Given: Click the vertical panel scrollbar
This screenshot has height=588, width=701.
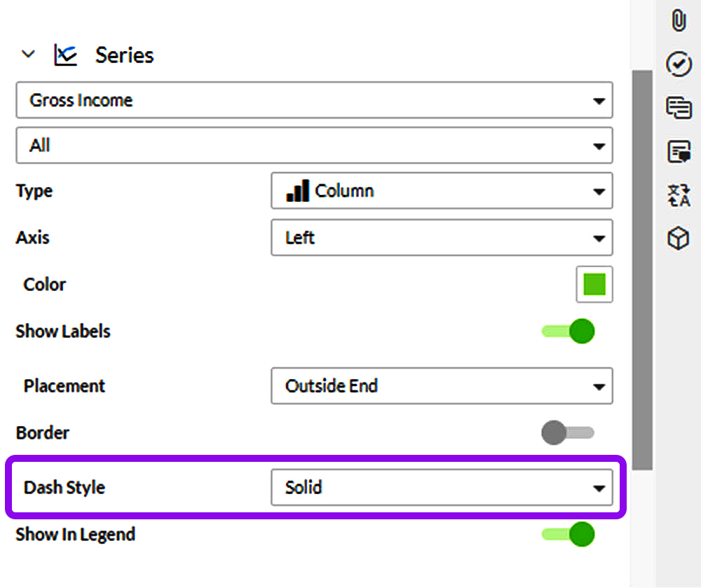Looking at the screenshot, I should [x=642, y=270].
